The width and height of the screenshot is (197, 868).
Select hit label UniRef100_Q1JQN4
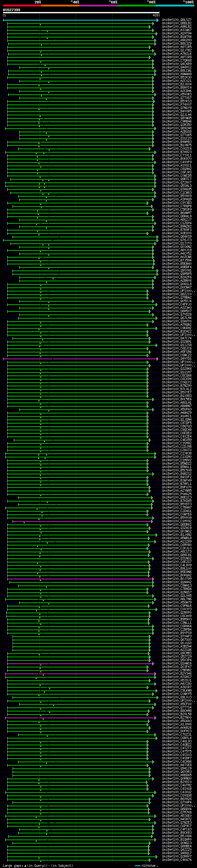177,419
